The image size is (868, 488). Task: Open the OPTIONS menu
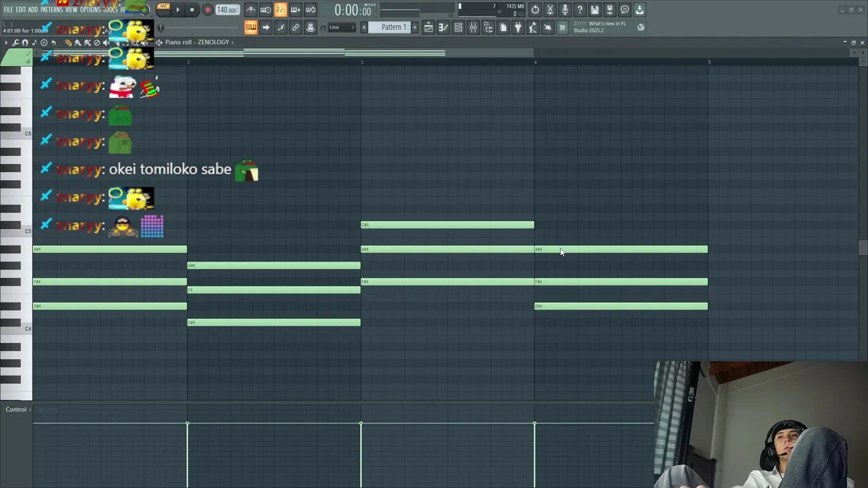pyautogui.click(x=90, y=9)
